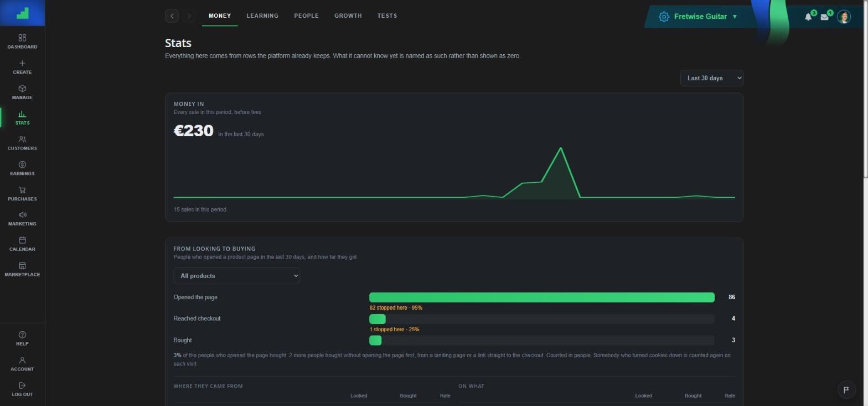Click the forward arrow button
This screenshot has width=868, height=406.
pos(189,16)
